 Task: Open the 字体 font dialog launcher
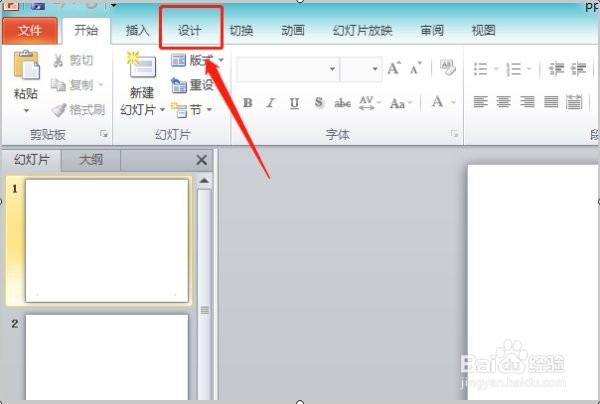point(454,134)
